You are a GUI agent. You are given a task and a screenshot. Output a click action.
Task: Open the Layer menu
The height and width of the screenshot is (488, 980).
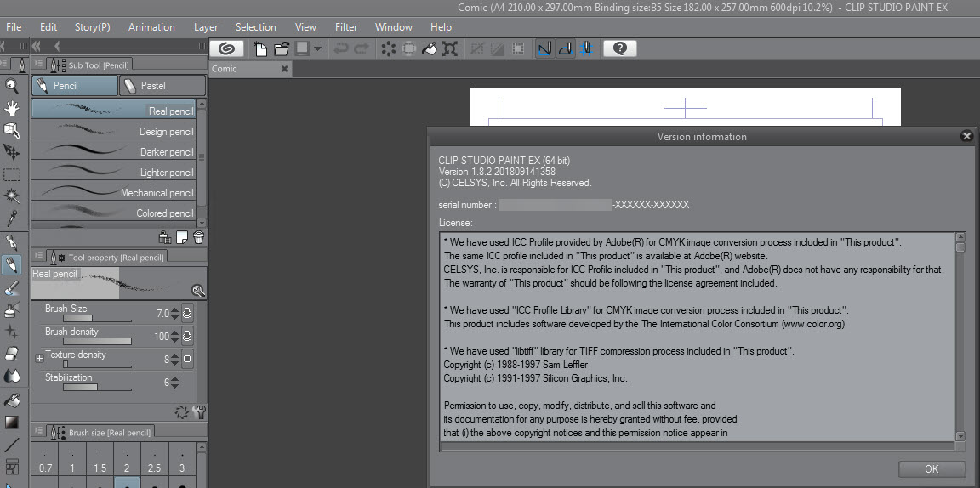click(206, 27)
